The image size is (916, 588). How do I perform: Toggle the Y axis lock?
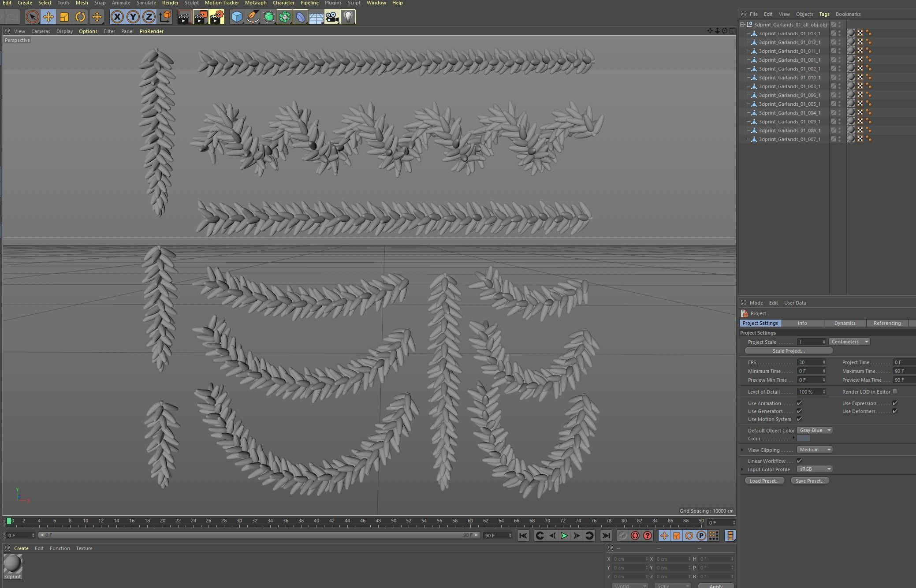(133, 17)
